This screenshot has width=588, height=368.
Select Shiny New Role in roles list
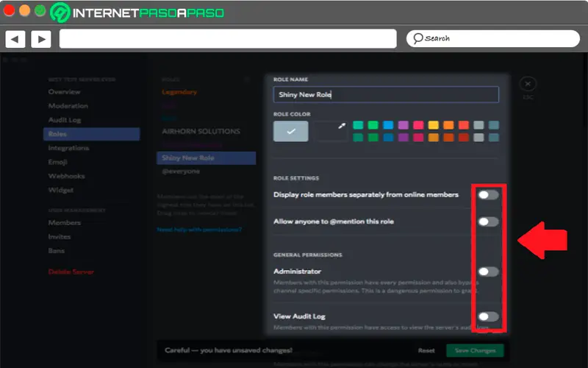(x=207, y=158)
